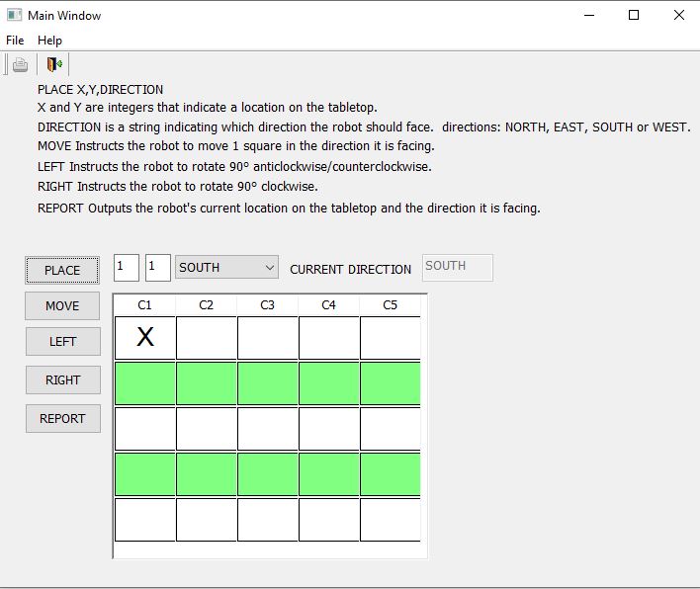Click the CURRENT DIRECTION label

tap(350, 270)
